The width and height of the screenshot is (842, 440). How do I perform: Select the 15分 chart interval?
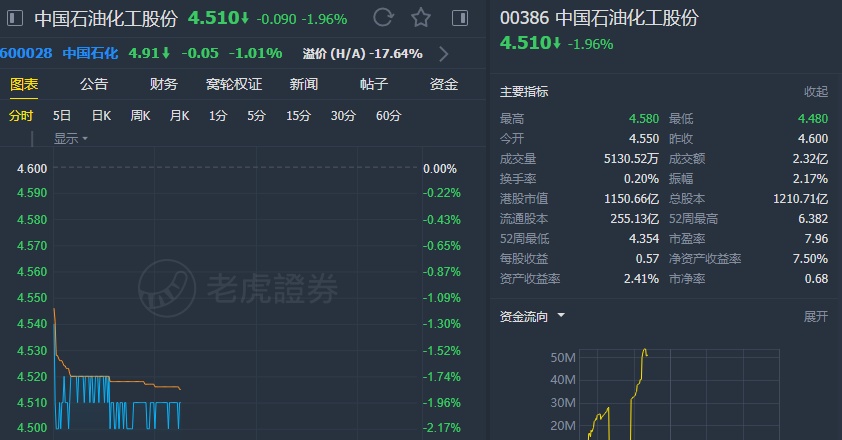coord(298,116)
